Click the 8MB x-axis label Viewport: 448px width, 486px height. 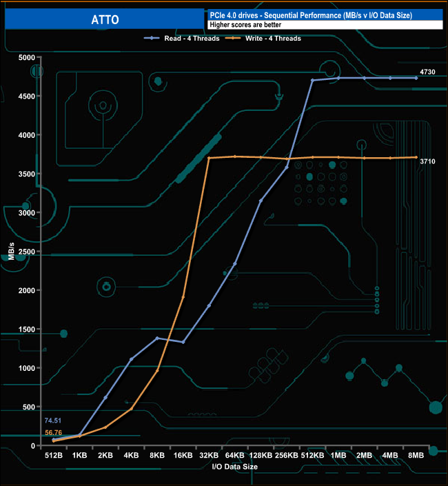pos(416,456)
